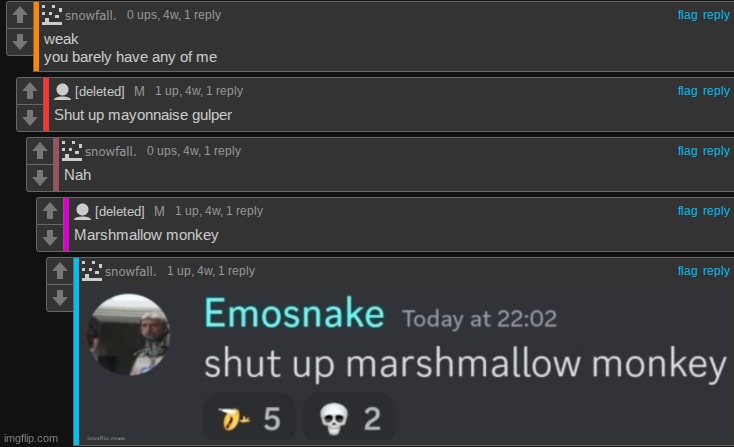
Task: Open the Emosnake avatar picture
Action: 129,334
